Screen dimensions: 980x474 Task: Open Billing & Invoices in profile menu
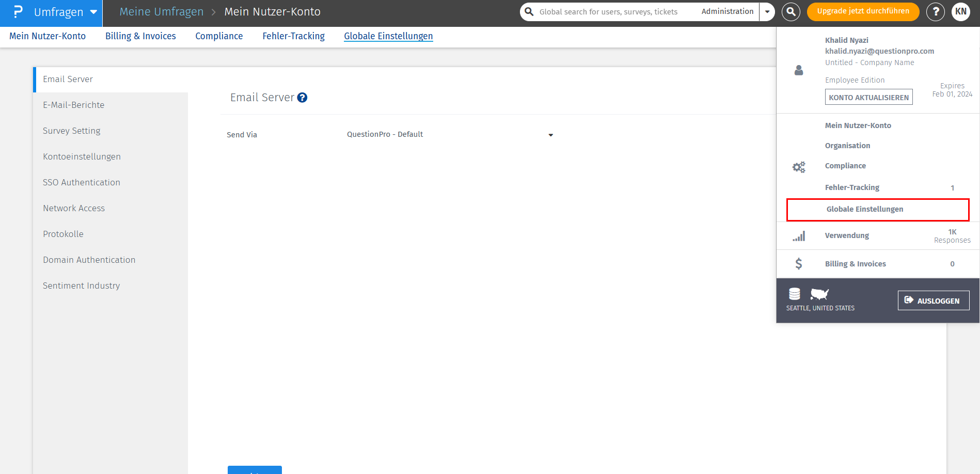pyautogui.click(x=855, y=264)
